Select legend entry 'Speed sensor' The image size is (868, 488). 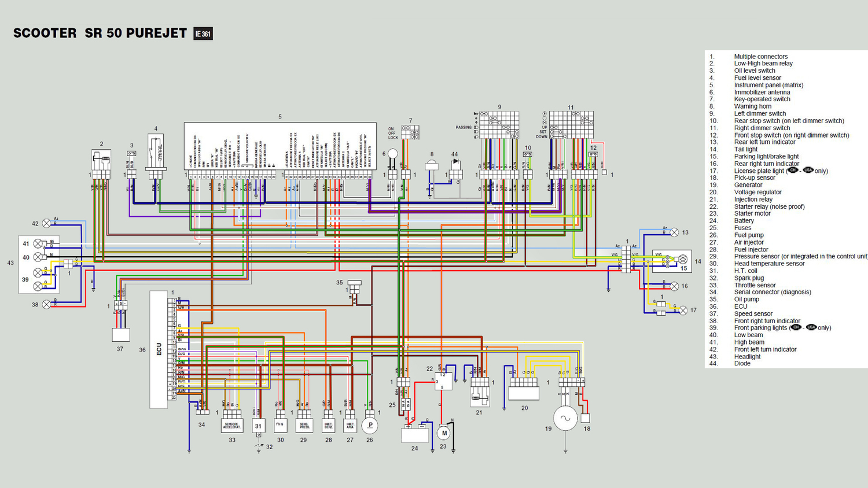point(753,313)
